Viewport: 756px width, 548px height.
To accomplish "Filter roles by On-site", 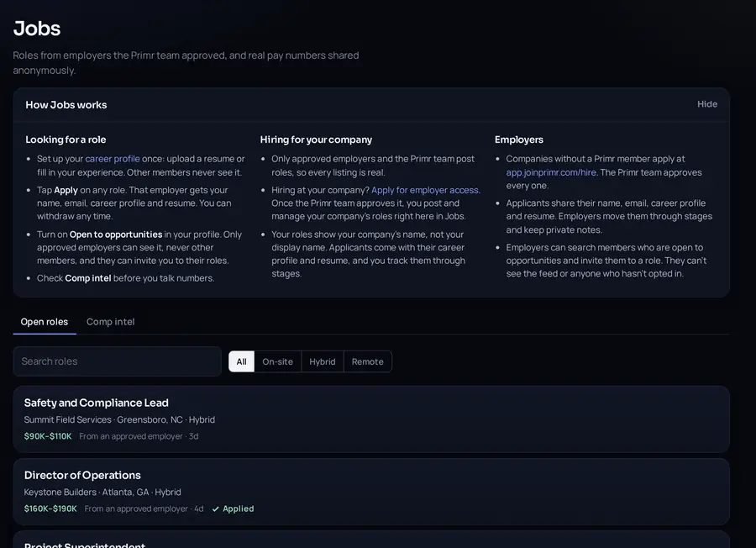I will 278,361.
